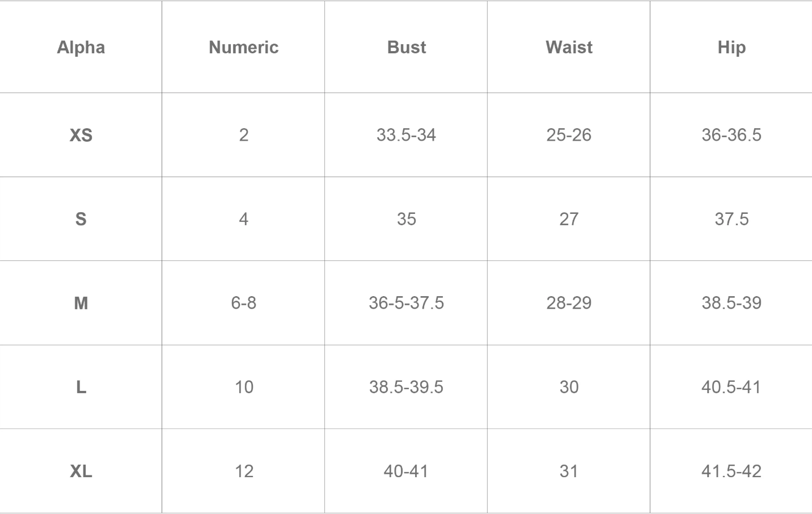
Task: Click the S size row label
Action: 81,219
